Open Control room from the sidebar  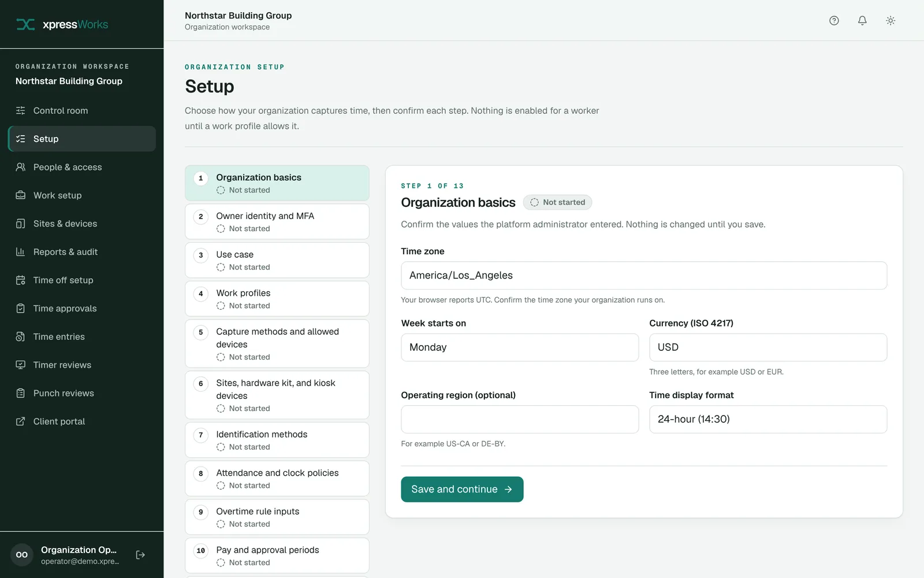[82, 110]
